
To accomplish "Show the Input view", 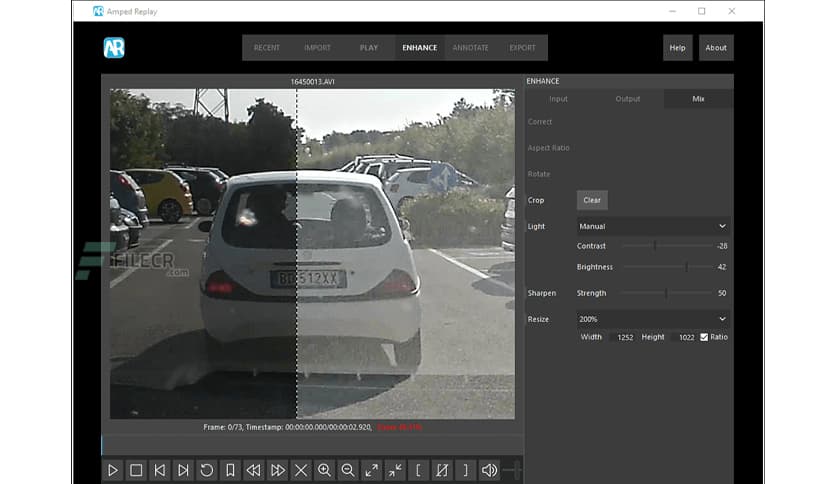I will [x=558, y=99].
